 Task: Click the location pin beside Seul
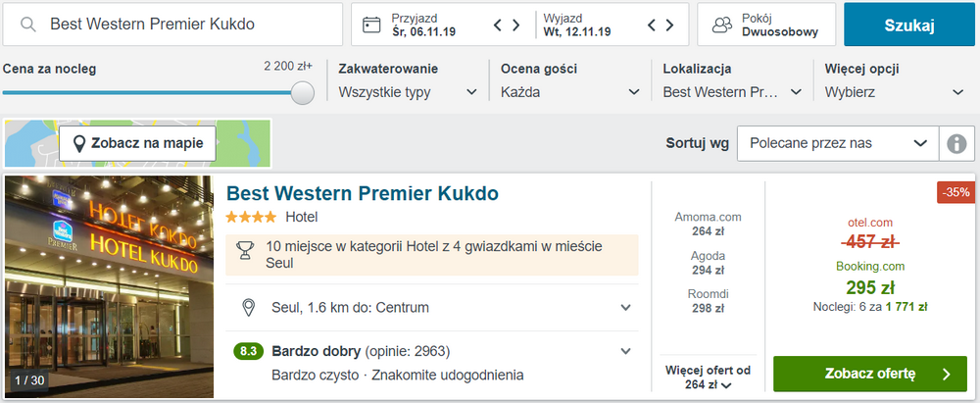pos(249,308)
